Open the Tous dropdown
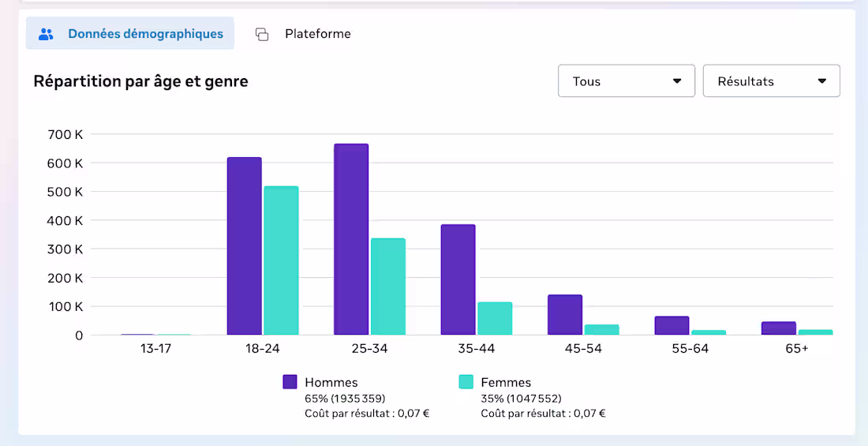Image resolution: width=868 pixels, height=446 pixels. click(626, 81)
